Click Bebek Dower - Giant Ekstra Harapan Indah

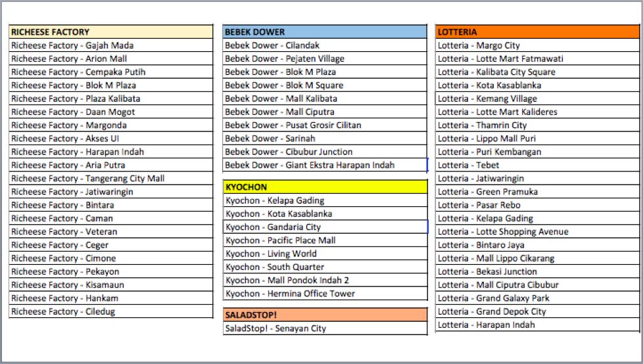pyautogui.click(x=325, y=165)
